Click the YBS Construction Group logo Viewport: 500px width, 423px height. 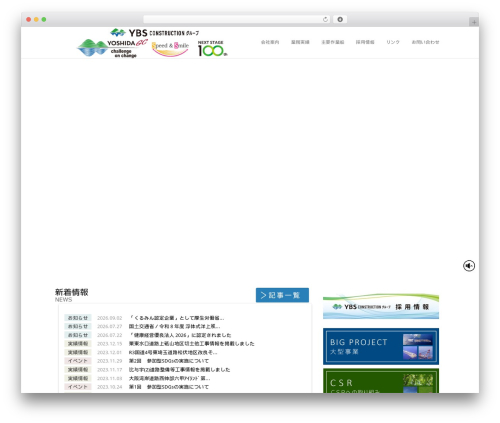pos(155,33)
